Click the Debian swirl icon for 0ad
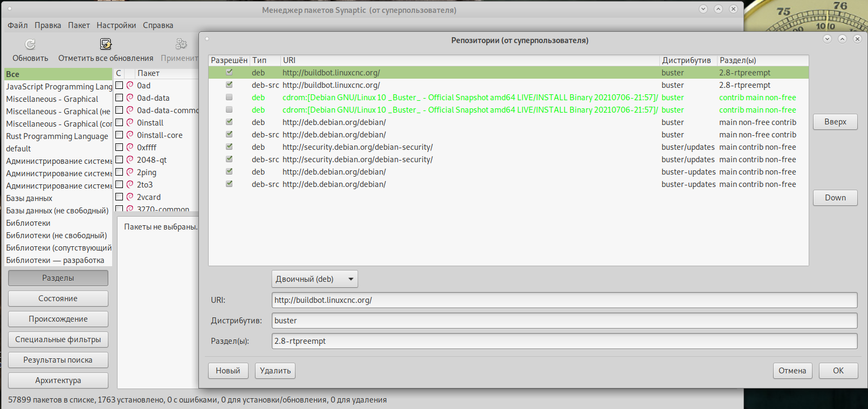Screen dimensions: 868x409 pyautogui.click(x=130, y=85)
